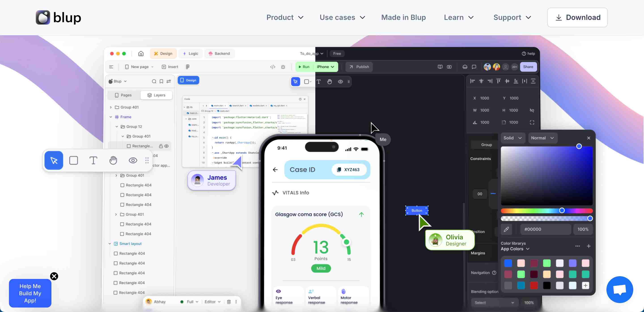
Task: Open the Made in Blup link
Action: tap(403, 17)
